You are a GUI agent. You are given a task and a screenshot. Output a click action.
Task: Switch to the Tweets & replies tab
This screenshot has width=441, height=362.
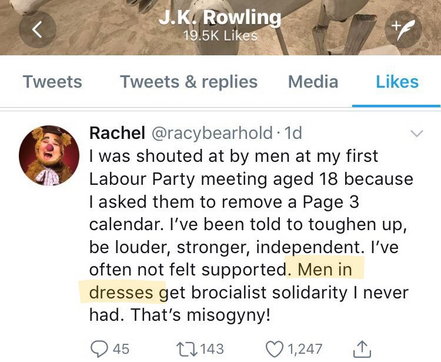(x=189, y=82)
